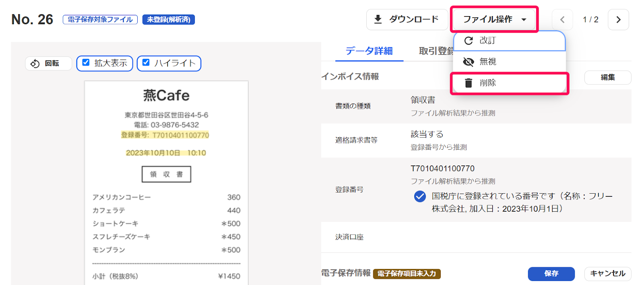Go to previous file with left chevron
Screen dimensions: 644x285
(x=562, y=20)
